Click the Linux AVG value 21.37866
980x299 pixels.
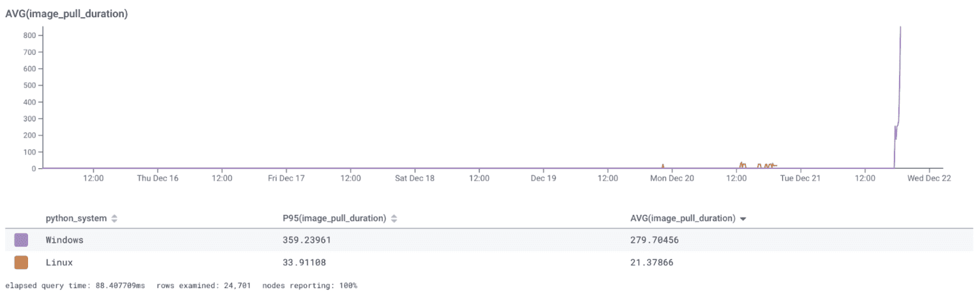pos(653,262)
